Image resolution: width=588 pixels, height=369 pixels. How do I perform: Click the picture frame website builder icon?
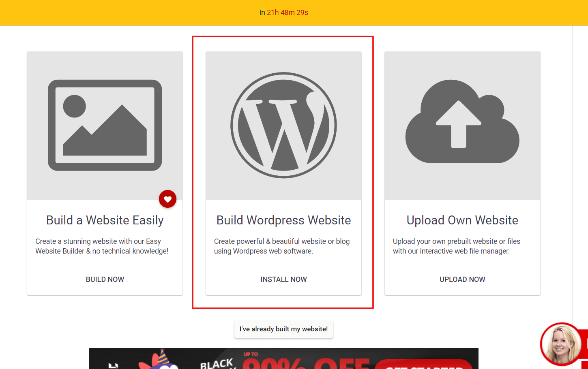[x=105, y=125]
